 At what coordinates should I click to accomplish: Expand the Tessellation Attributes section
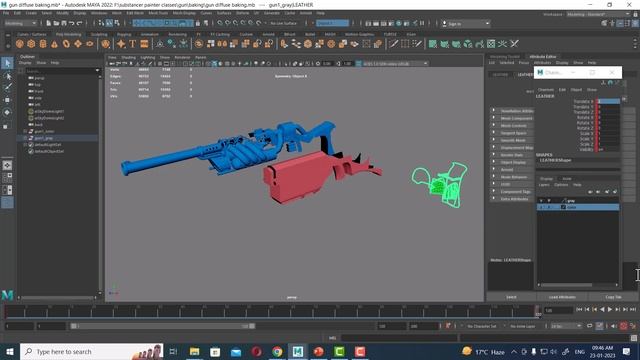point(493,111)
